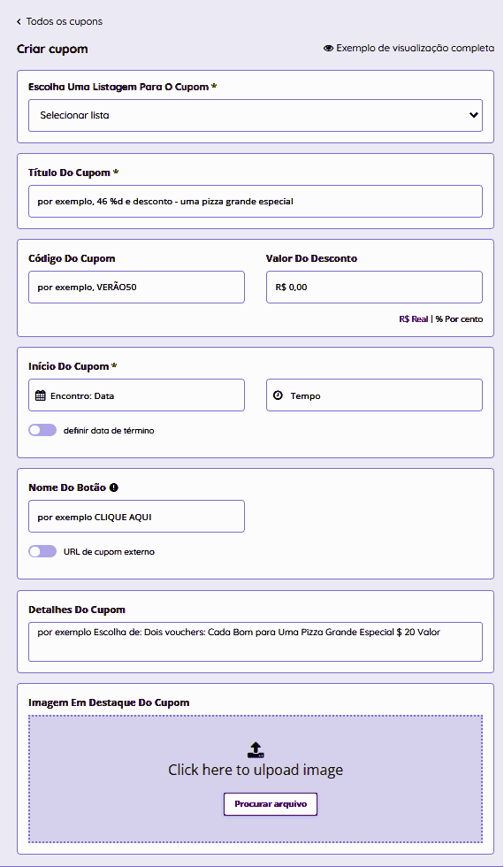Click the Nome Do Botão text field

click(x=136, y=517)
